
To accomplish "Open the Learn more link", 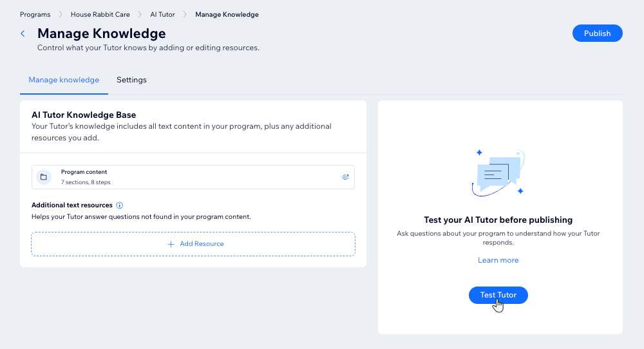I will tap(498, 260).
